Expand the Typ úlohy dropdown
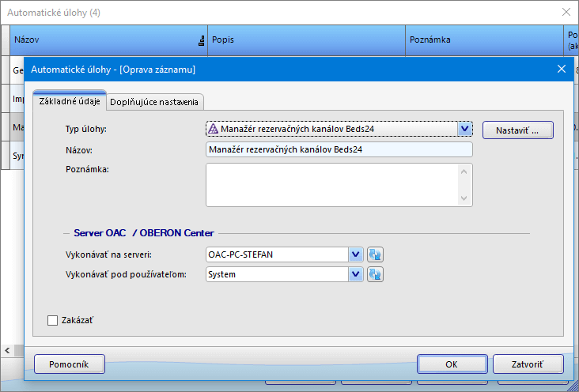The width and height of the screenshot is (579, 392). coord(464,129)
